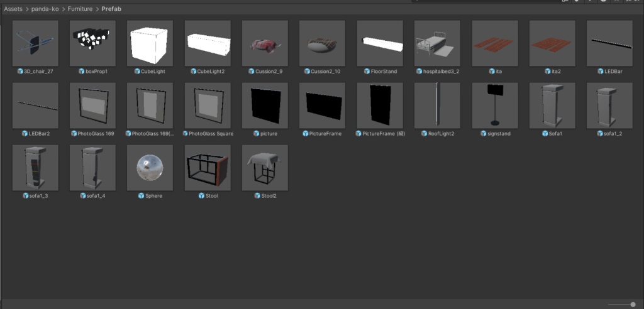Navigate to Furniture folder in breadcrumb
Screen dimensions: 644x309
point(80,9)
